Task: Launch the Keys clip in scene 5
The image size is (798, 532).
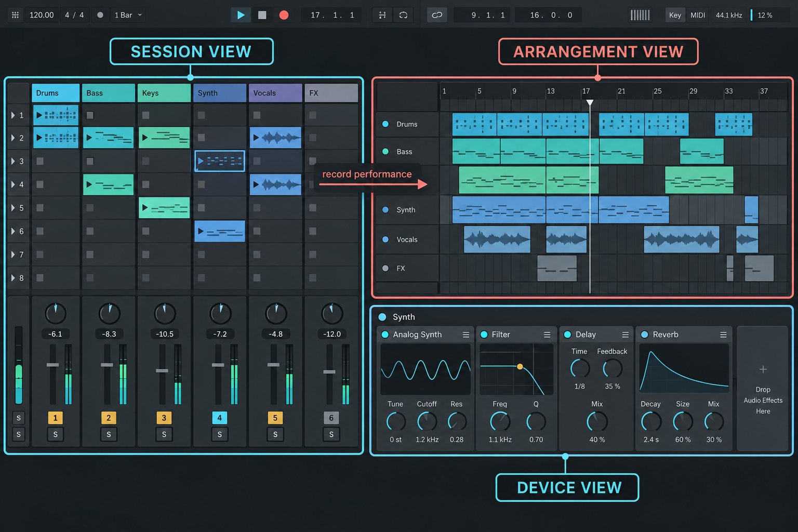Action: 145,208
